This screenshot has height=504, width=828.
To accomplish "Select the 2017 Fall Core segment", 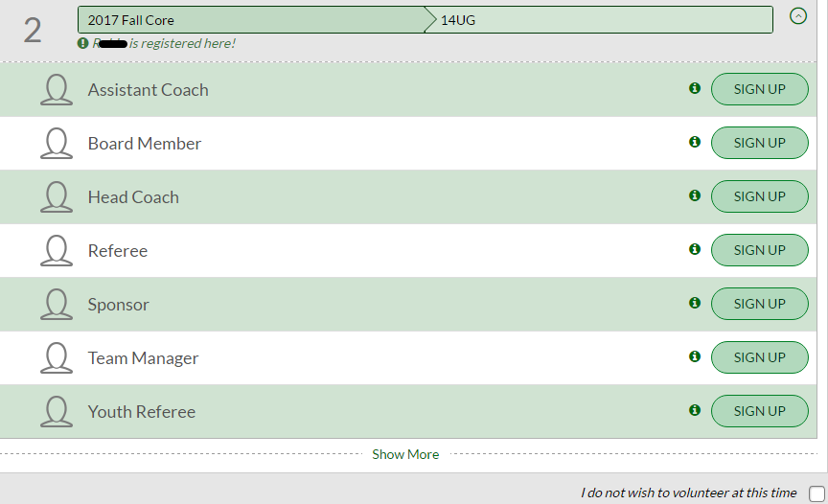I will (251, 20).
